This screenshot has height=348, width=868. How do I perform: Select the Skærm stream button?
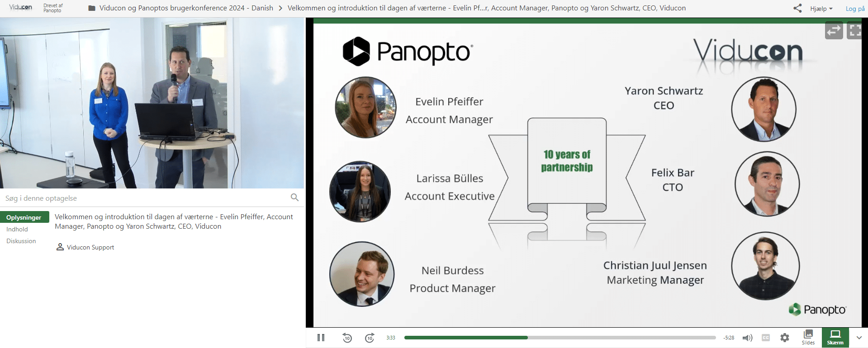point(835,337)
